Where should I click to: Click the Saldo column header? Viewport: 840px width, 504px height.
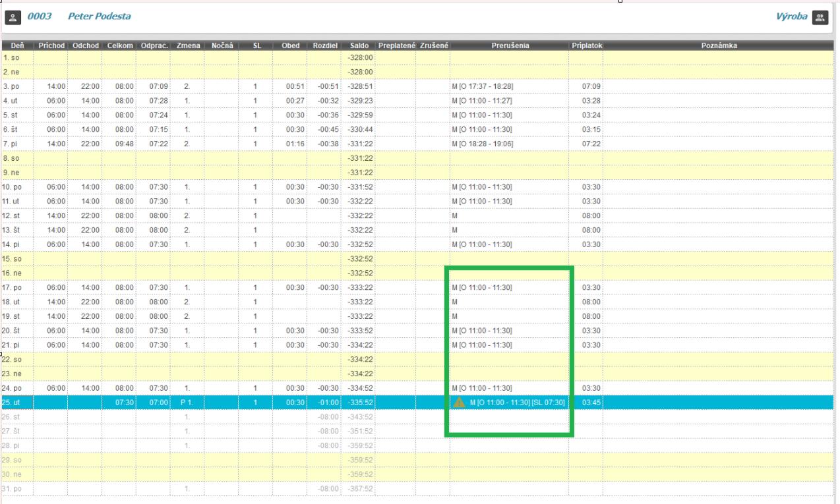[x=359, y=45]
